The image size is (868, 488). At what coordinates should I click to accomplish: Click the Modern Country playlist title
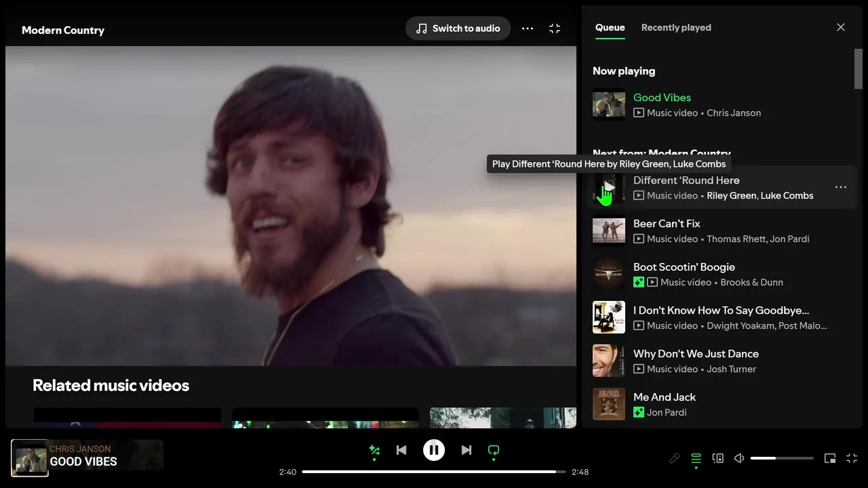[x=63, y=30]
